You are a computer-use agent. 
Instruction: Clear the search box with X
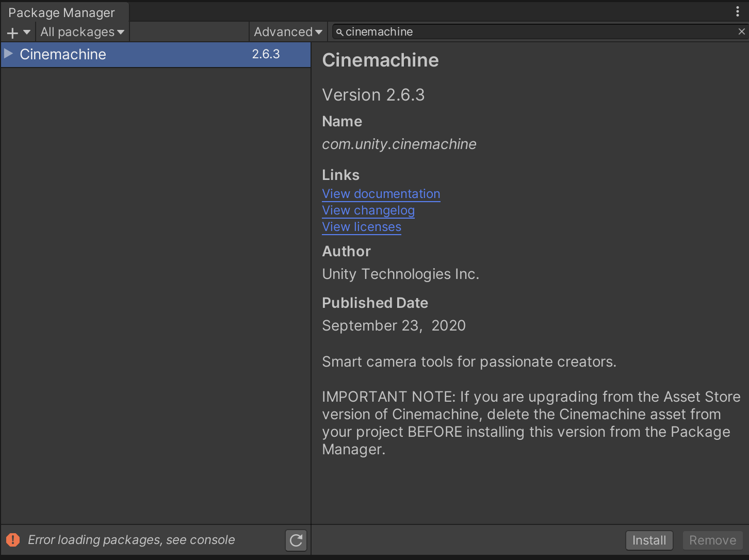(742, 31)
